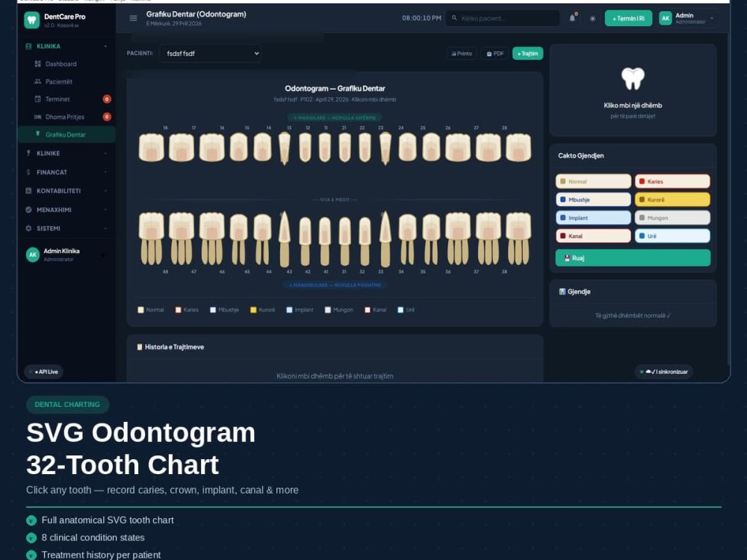This screenshot has height=560, width=747.
Task: Choose the Kurorë condition option
Action: 672,199
